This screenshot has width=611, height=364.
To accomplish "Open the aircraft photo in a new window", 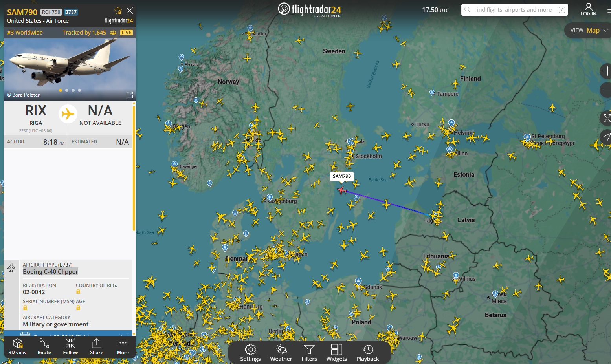I will click(x=130, y=95).
